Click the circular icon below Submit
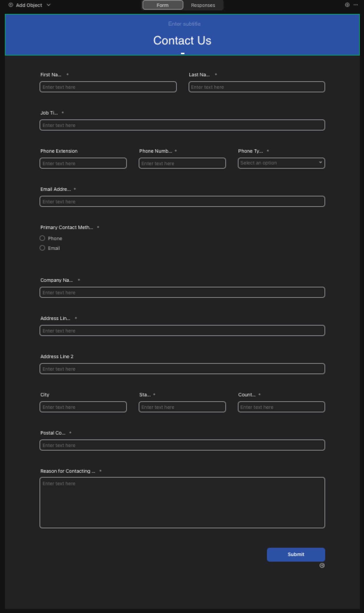The width and height of the screenshot is (364, 613). (322, 565)
